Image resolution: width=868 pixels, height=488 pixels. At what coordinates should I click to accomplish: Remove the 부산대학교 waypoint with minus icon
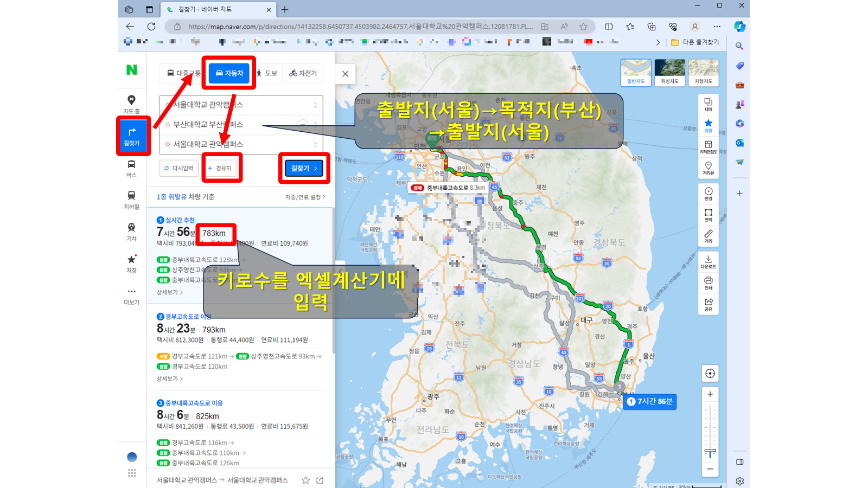303,124
